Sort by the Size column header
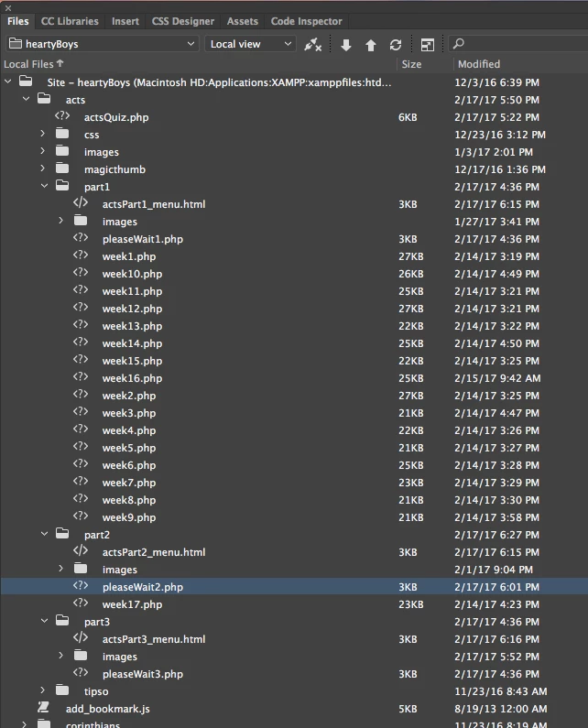This screenshot has height=728, width=588. click(x=411, y=64)
